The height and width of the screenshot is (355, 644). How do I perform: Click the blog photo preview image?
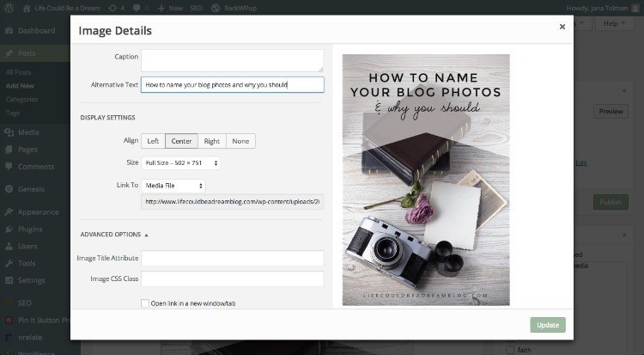tap(426, 180)
